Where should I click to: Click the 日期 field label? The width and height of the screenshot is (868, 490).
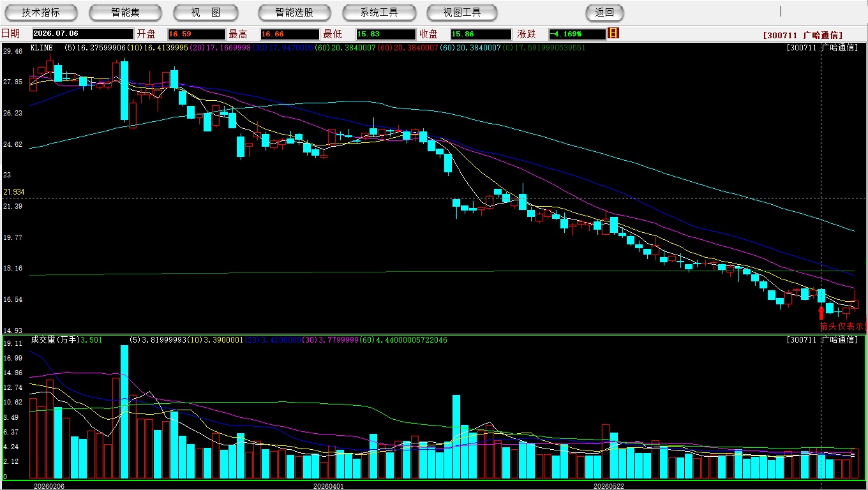click(11, 34)
